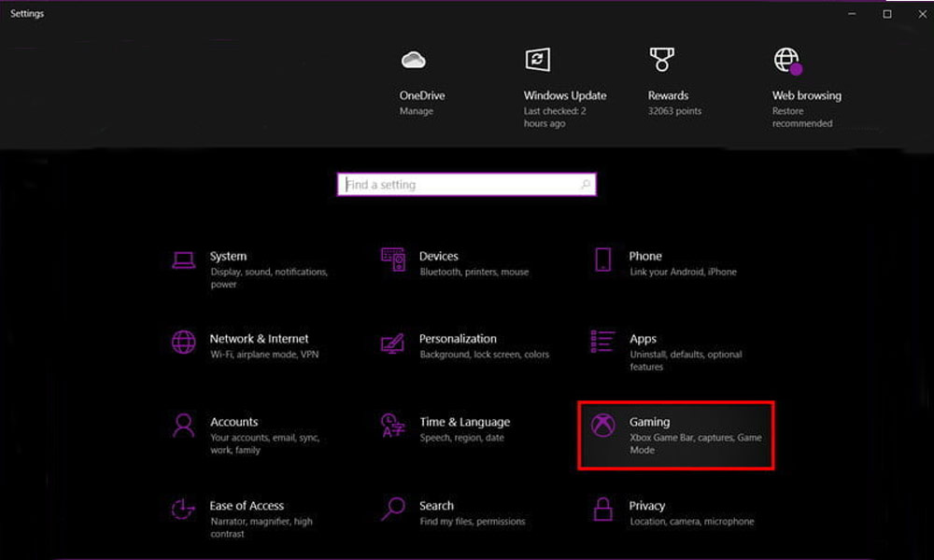Screen dimensions: 934x560
Task: Click the System laptop icon
Action: point(184,260)
